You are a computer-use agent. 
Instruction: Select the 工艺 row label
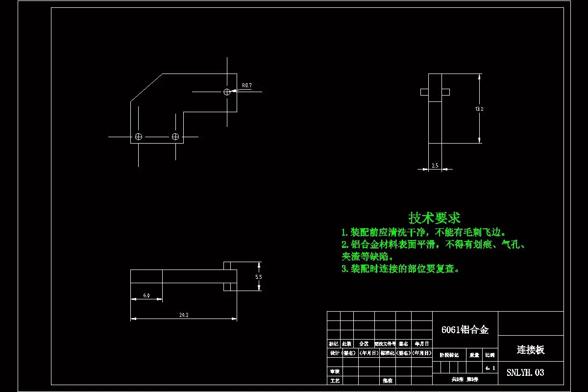(334, 380)
